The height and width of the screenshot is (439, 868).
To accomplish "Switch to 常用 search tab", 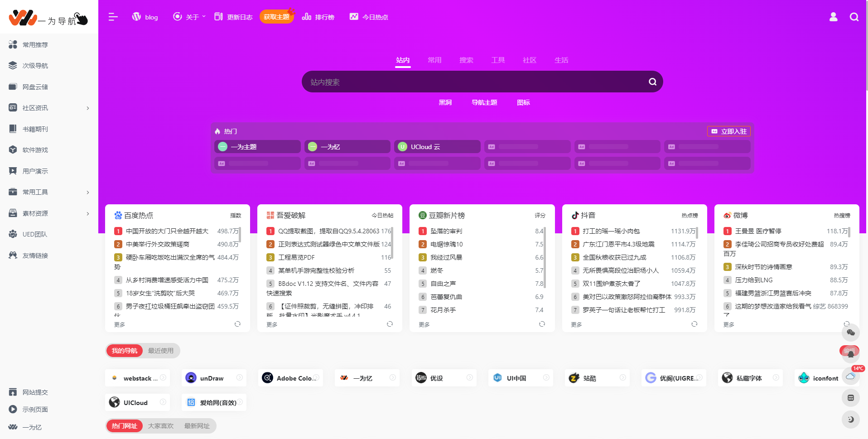I will 434,60.
